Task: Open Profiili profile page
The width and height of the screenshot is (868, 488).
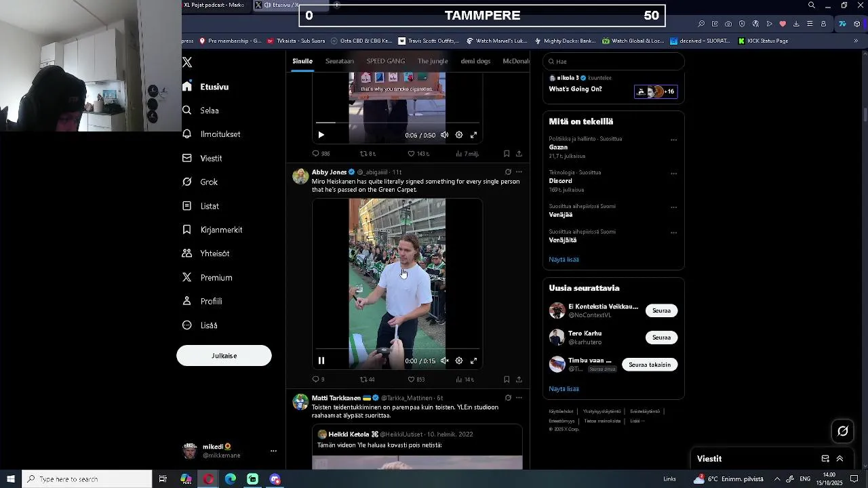Action: pyautogui.click(x=202, y=301)
